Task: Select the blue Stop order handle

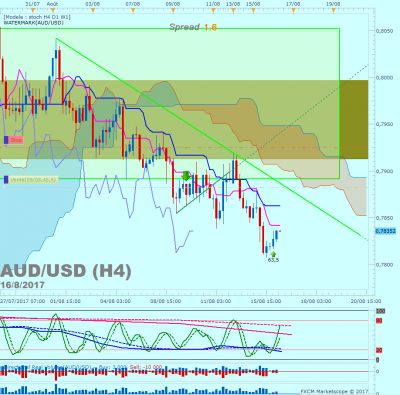Action: [x=6, y=140]
